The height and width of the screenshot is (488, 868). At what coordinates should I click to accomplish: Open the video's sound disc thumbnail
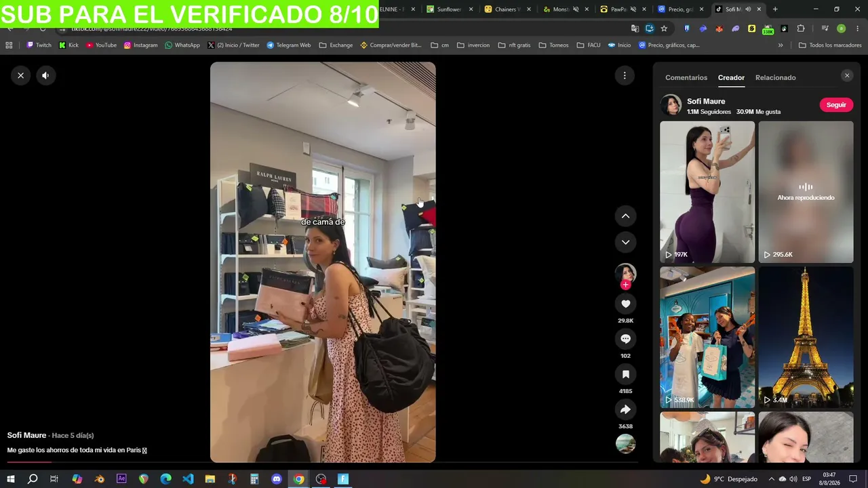tap(625, 444)
